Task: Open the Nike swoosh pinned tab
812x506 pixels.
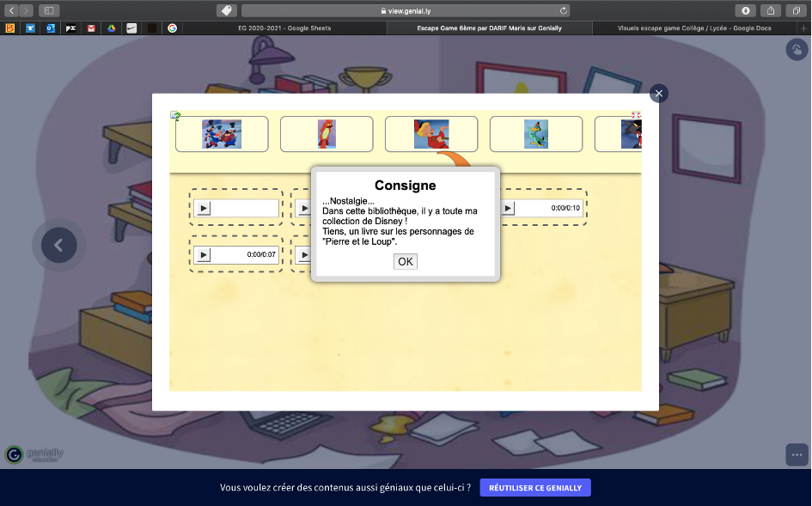Action: (131, 28)
